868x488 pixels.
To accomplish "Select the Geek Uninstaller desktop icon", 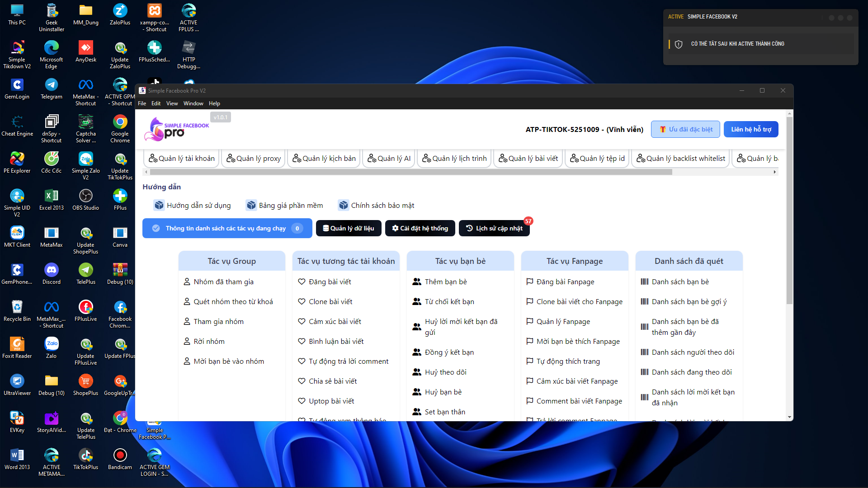I will (x=52, y=18).
